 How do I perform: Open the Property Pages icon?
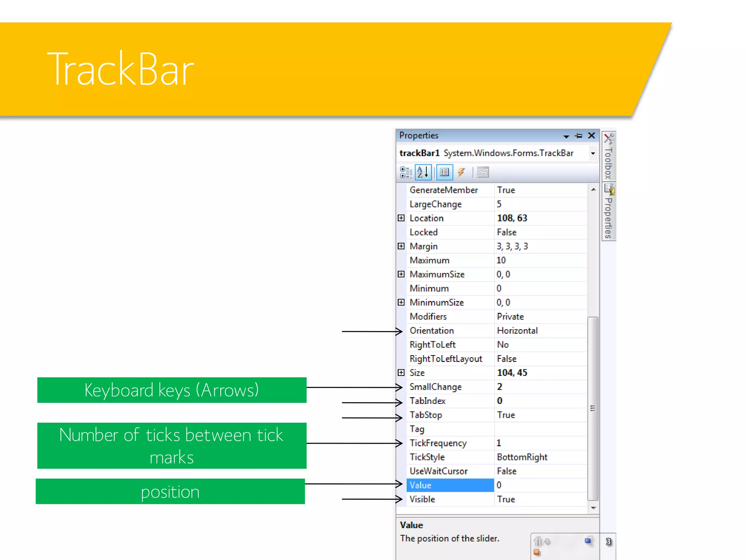483,172
